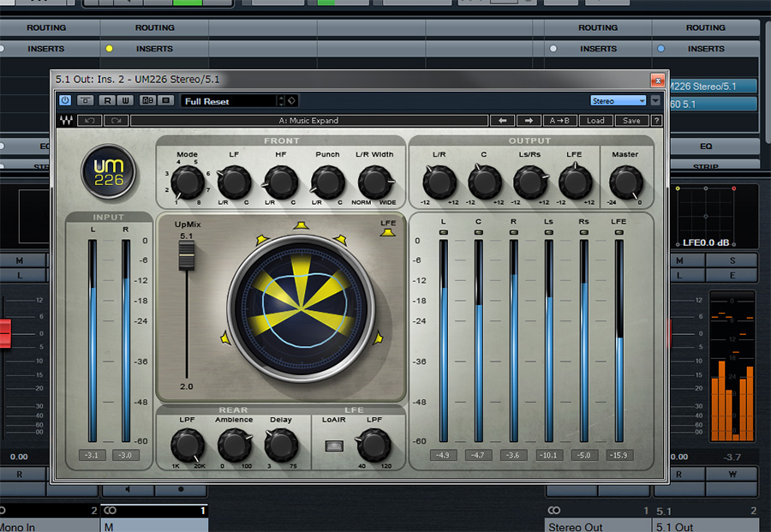
Task: Open the A: Music Expand preset menu
Action: pos(308,121)
